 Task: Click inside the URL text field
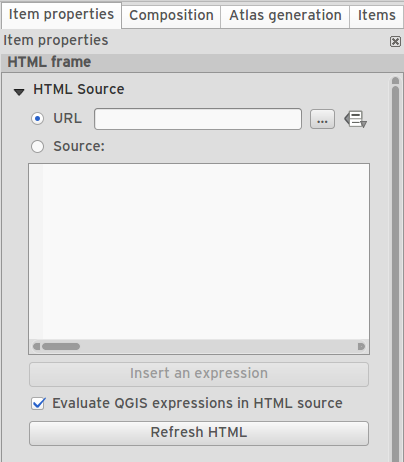(x=198, y=119)
